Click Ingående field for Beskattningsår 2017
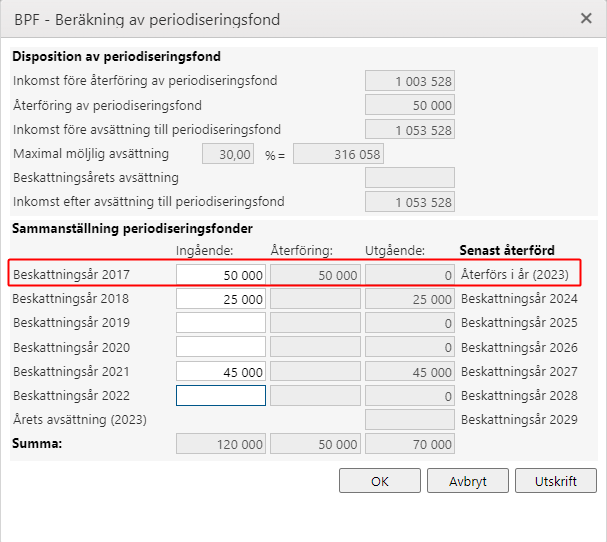 221,275
